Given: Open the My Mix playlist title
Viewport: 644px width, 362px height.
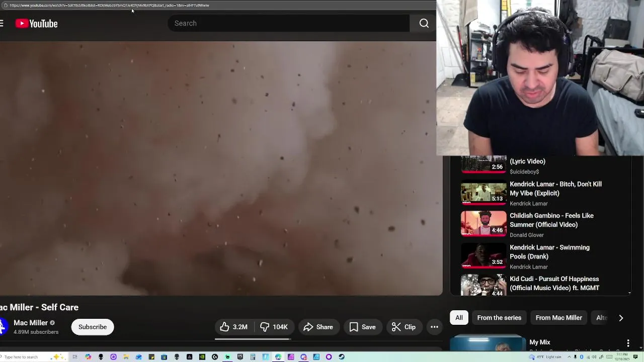Looking at the screenshot, I should (x=539, y=342).
